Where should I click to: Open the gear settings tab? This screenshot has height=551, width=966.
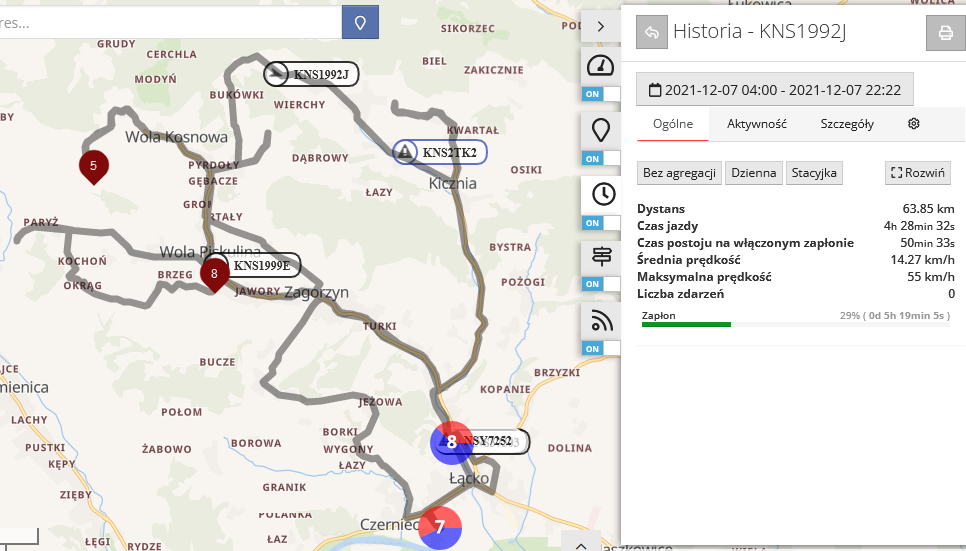[x=913, y=124]
